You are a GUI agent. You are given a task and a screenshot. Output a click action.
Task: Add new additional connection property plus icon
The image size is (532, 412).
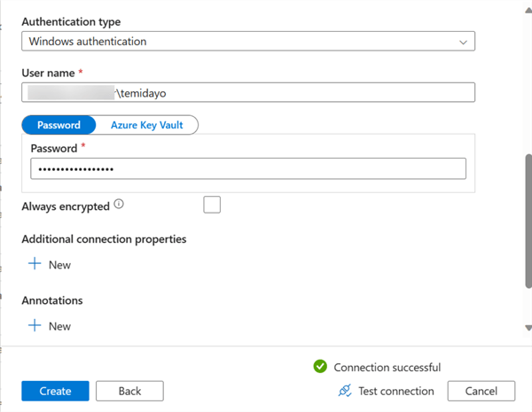pos(35,263)
